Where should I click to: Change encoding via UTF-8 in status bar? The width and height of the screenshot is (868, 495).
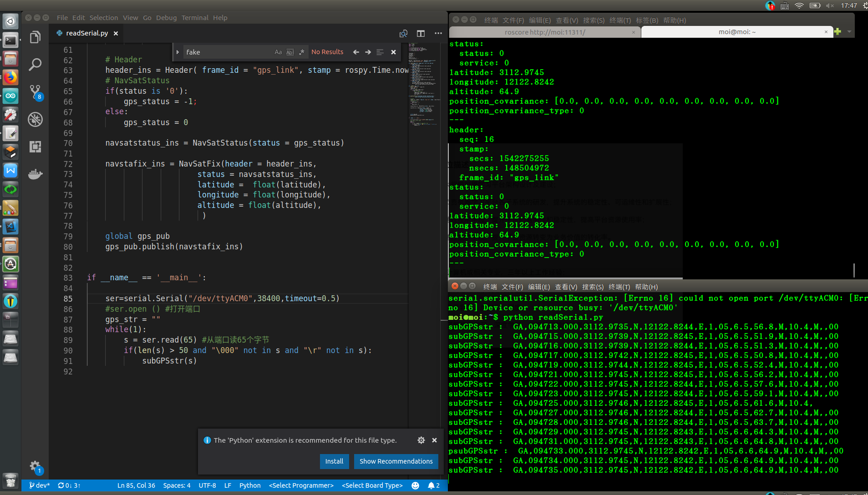207,485
